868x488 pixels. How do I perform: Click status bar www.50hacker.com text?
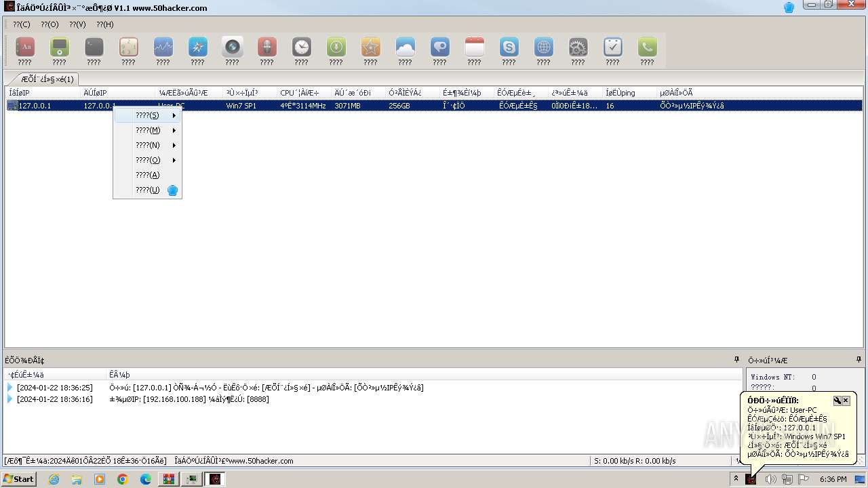click(234, 461)
